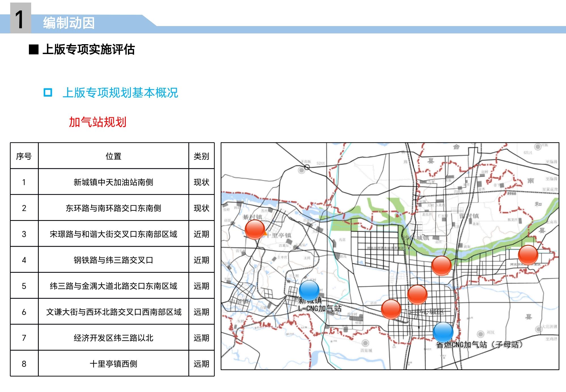566x392 pixels.
Task: Click serial number 8 in the table
Action: click(x=24, y=364)
